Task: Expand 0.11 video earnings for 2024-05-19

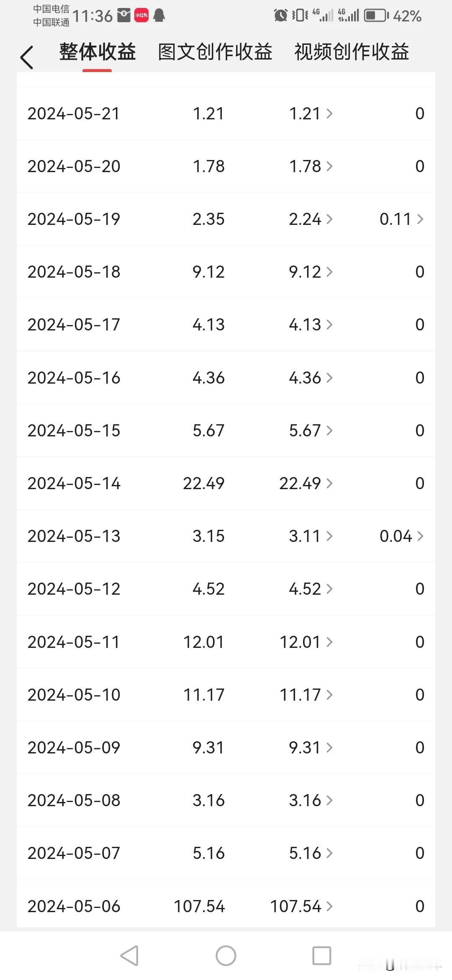Action: [x=402, y=219]
